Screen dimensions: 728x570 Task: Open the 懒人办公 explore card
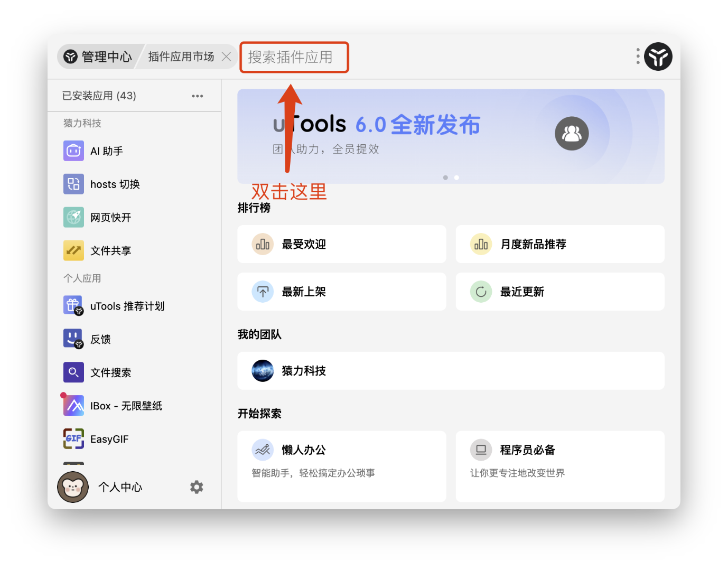[x=342, y=466]
